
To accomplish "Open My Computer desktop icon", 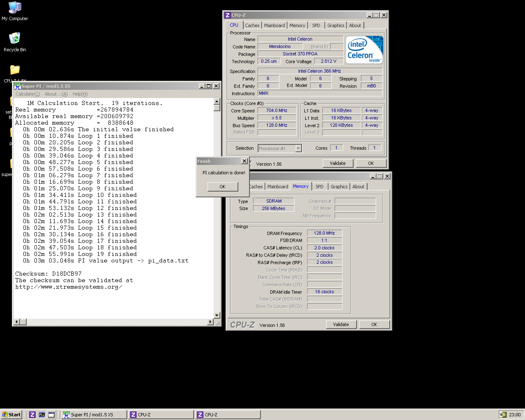I will tap(15, 11).
